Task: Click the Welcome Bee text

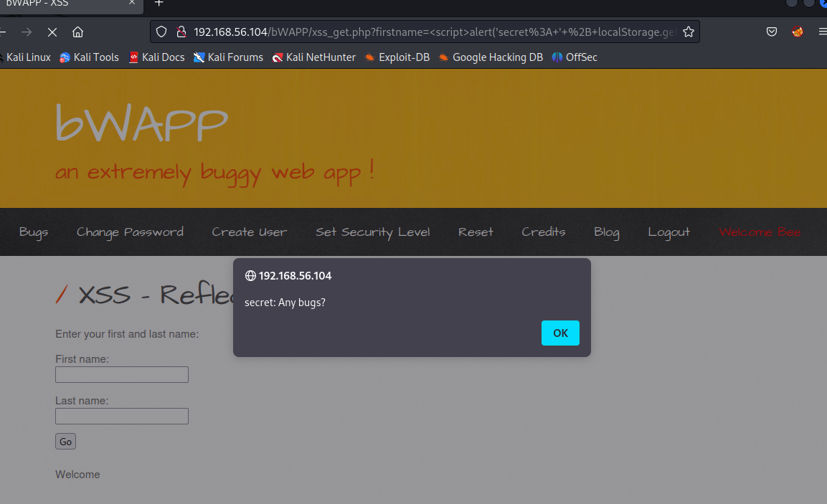Action: 760,232
